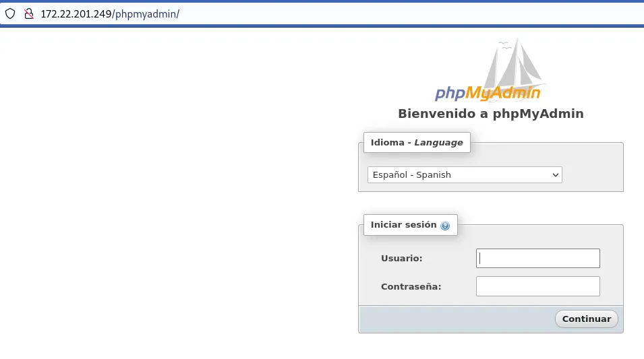Click the Continuar button
Image resolution: width=644 pixels, height=359 pixels.
tap(586, 319)
